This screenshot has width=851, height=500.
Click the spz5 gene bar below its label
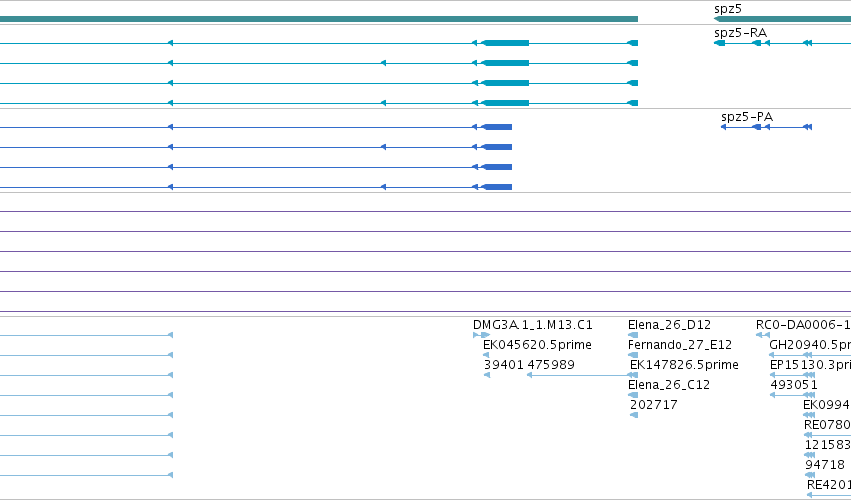[783, 20]
